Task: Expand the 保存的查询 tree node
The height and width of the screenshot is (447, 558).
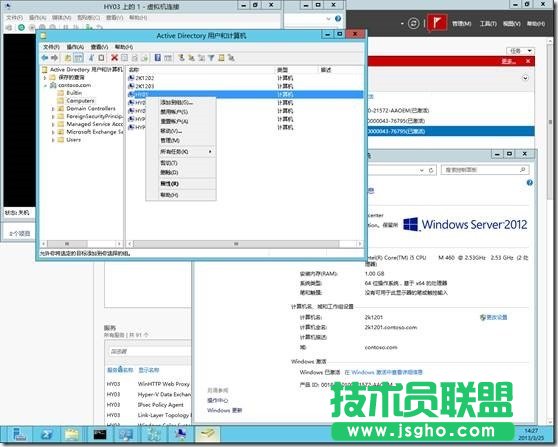Action: pos(45,77)
